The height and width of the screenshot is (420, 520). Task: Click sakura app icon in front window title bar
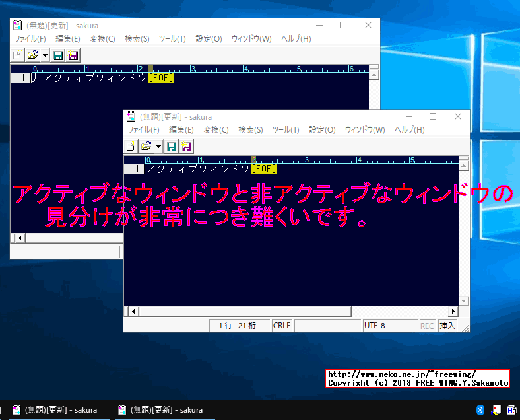pos(131,116)
